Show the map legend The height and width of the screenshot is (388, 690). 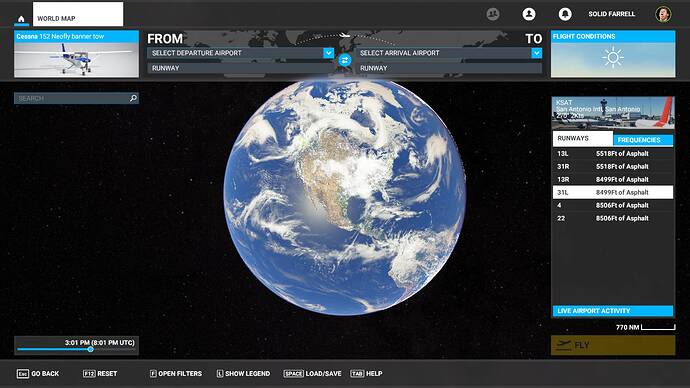tap(243, 373)
